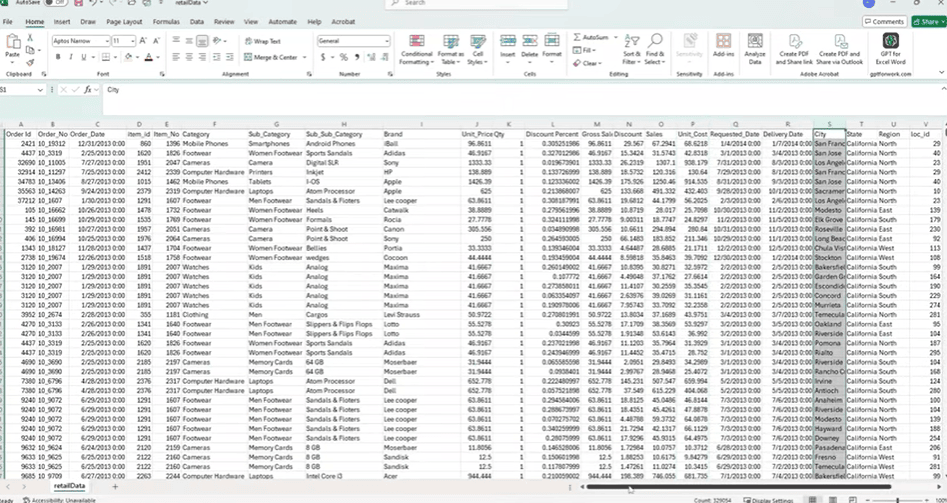
Task: Open Format as Table gallery
Action: coord(451,50)
